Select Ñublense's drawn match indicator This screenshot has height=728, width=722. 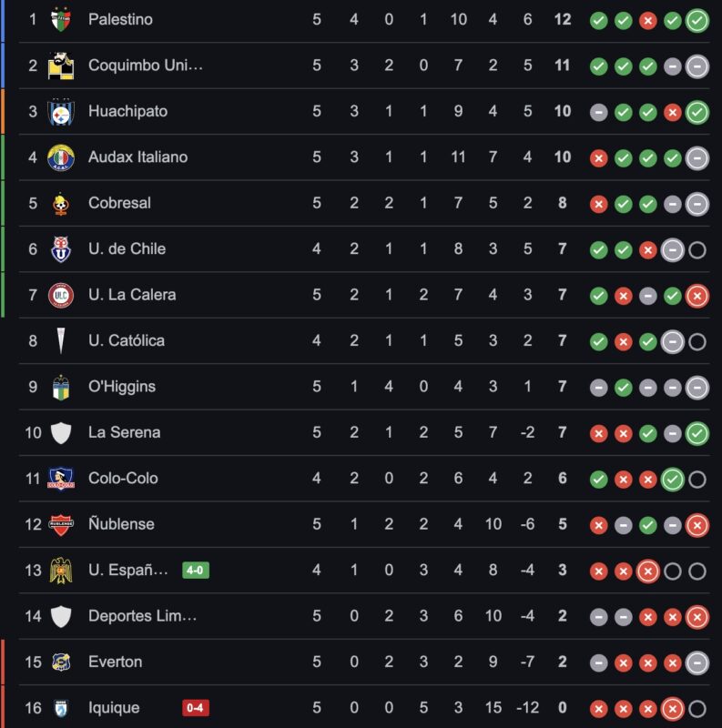tap(621, 524)
